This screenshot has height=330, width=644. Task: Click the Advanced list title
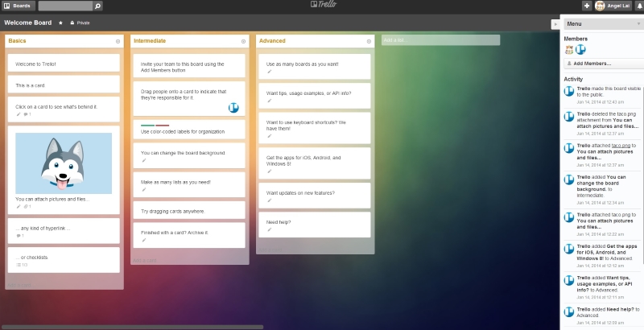click(272, 40)
